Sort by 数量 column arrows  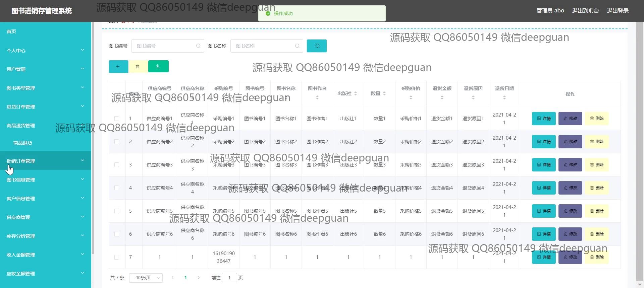pos(384,94)
